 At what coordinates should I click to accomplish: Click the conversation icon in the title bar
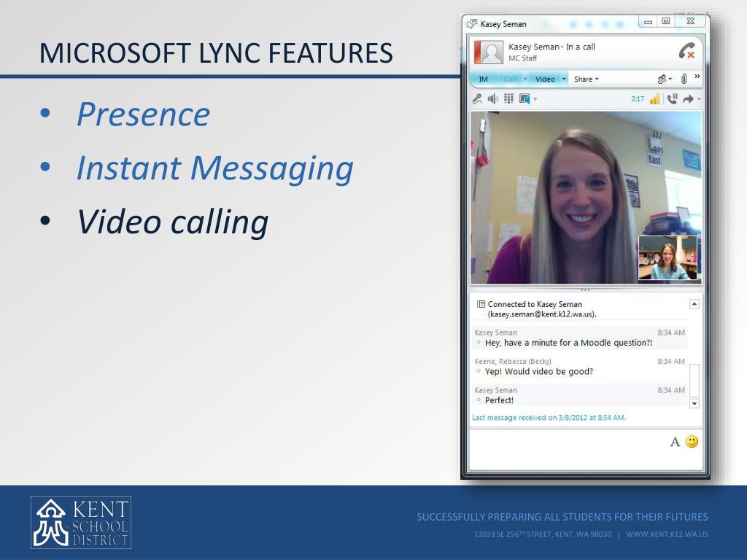472,24
